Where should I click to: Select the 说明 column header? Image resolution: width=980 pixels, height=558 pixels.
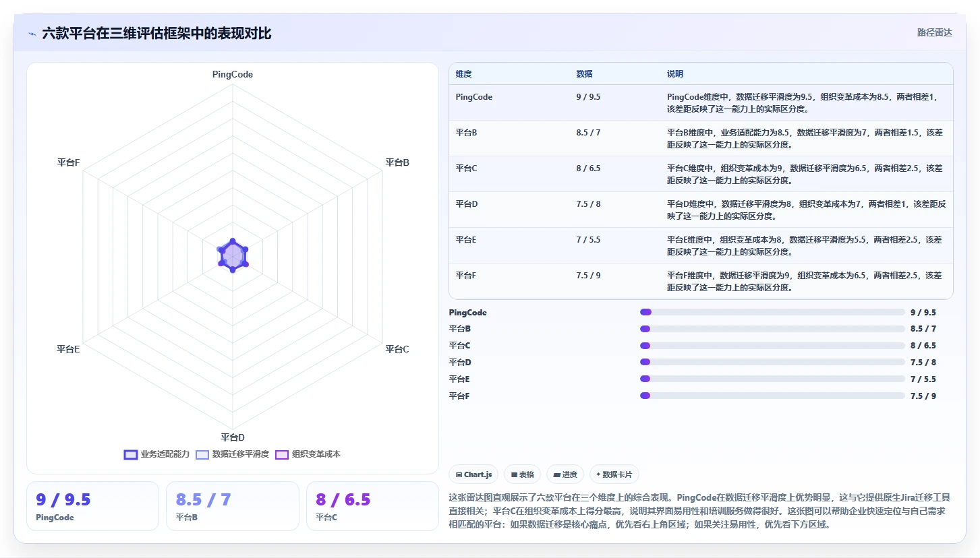click(675, 74)
